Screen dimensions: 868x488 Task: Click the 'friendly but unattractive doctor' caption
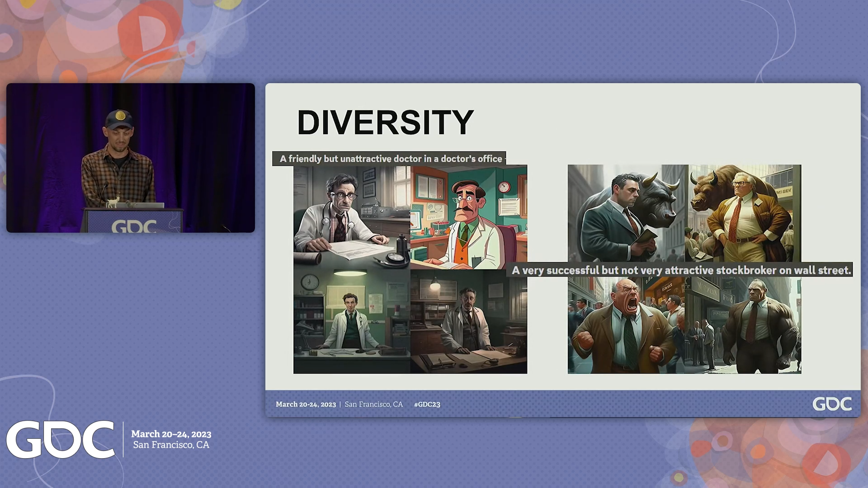click(x=391, y=159)
